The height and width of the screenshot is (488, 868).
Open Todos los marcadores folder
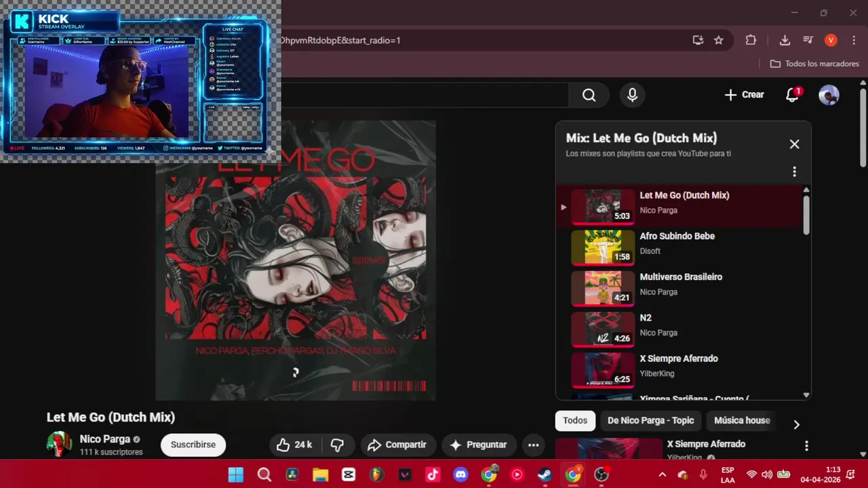814,64
